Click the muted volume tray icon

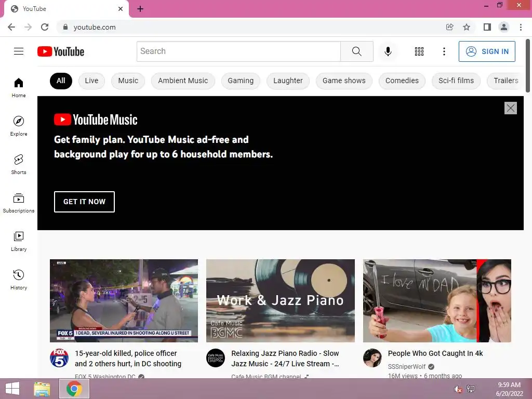458,389
